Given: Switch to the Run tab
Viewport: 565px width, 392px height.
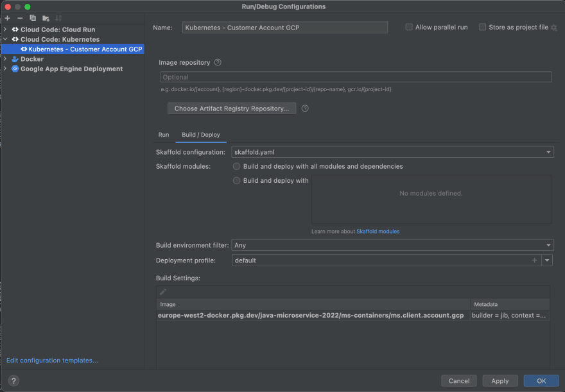Looking at the screenshot, I should pos(164,135).
